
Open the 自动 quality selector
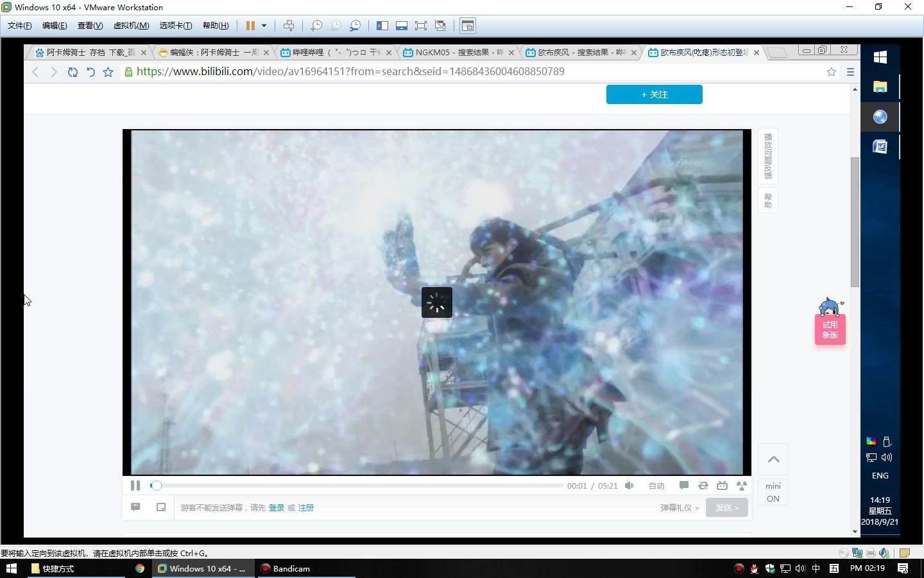[x=656, y=486]
